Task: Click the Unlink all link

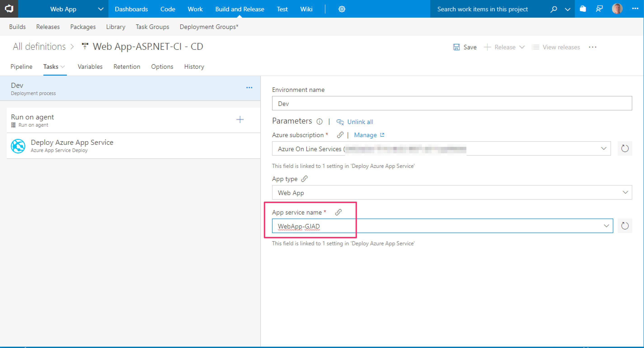Action: click(360, 122)
